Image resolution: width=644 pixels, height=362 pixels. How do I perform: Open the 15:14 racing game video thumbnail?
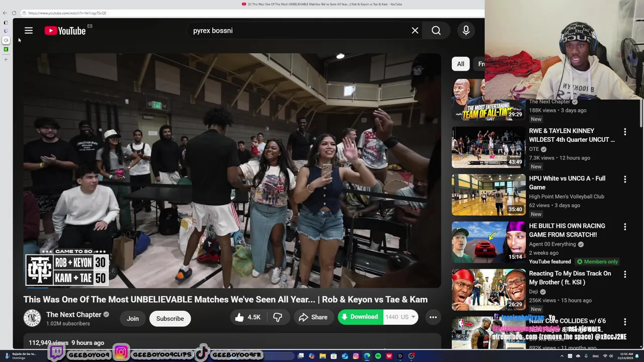pyautogui.click(x=489, y=242)
